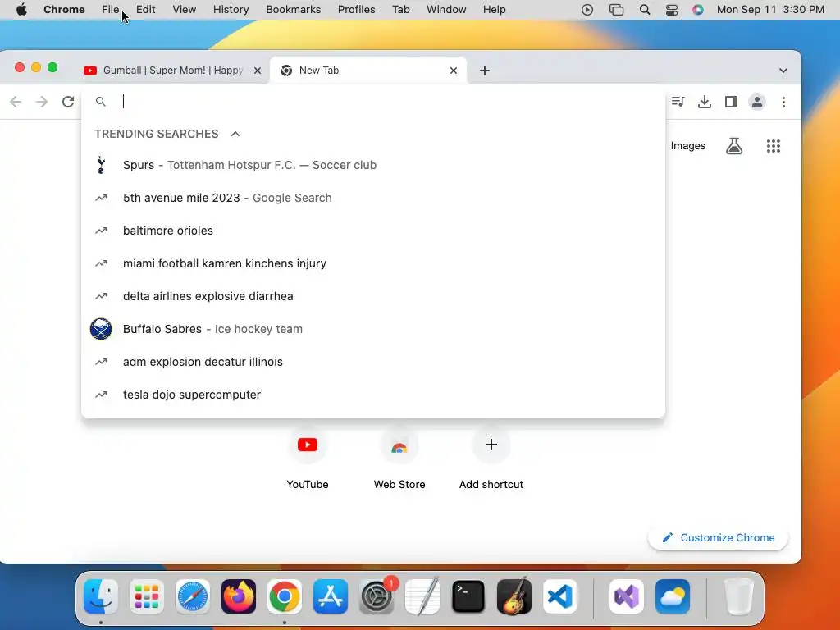Toggle the Chrome side panel icon
Screen dimensions: 840x630
point(731,102)
